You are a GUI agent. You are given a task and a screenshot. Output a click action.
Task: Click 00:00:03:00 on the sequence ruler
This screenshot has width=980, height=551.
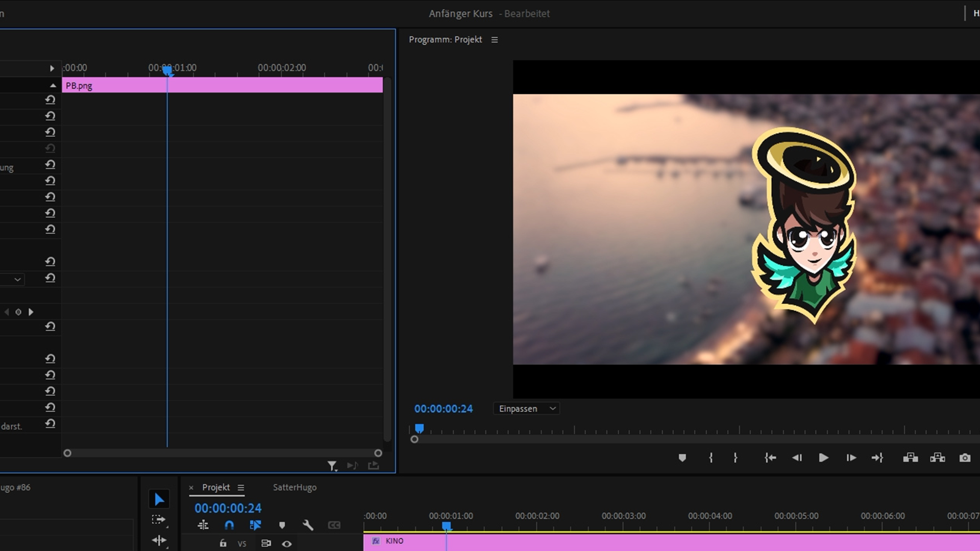click(623, 516)
